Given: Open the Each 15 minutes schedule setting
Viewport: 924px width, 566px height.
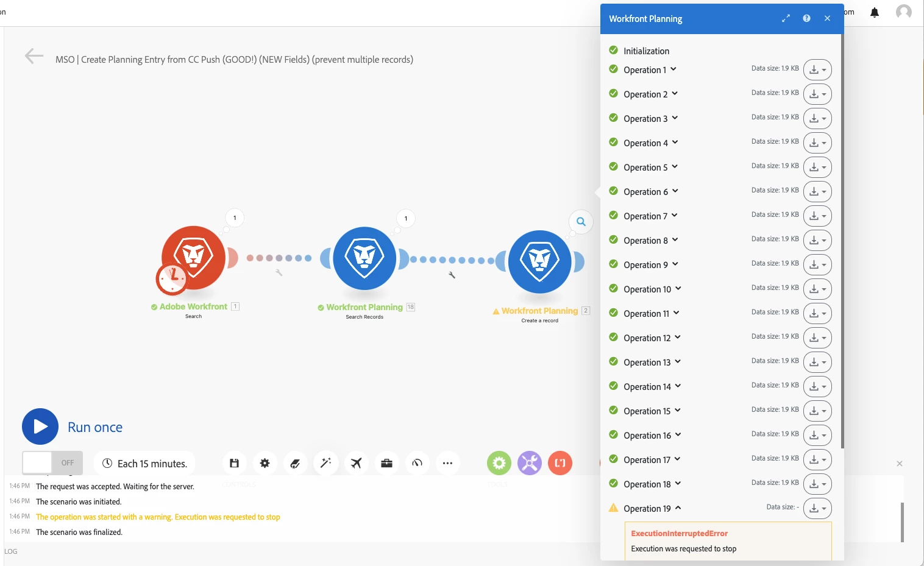Looking at the screenshot, I should (144, 463).
